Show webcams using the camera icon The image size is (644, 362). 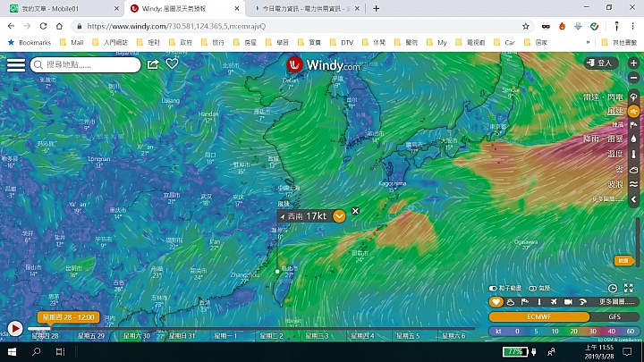(568, 302)
